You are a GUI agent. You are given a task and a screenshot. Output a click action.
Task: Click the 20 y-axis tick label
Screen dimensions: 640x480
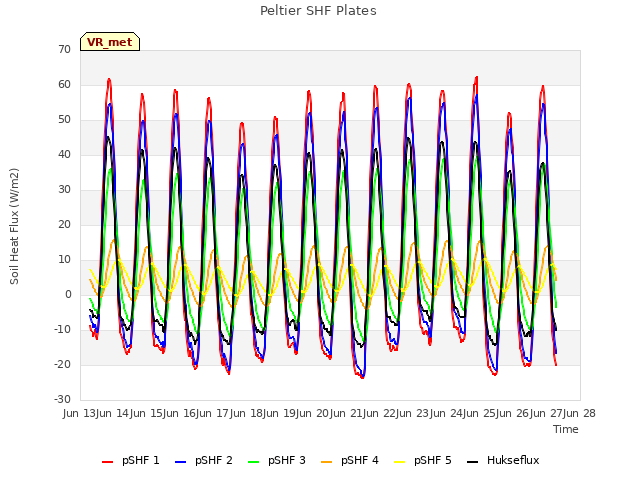point(64,224)
